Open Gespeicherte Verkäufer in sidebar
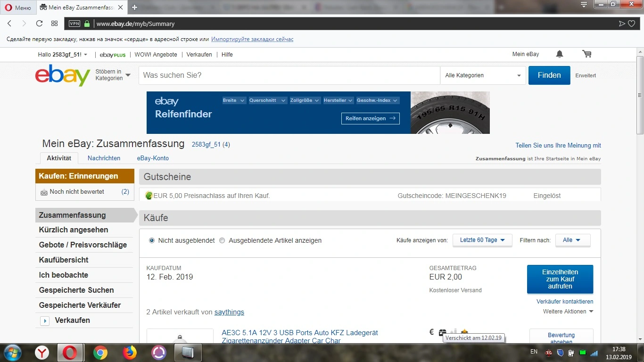Image resolution: width=644 pixels, height=362 pixels. (80, 305)
